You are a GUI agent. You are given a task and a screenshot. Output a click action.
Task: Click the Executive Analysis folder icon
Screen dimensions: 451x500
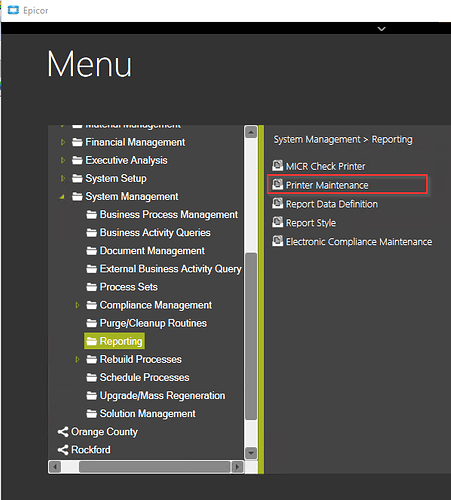(77, 161)
